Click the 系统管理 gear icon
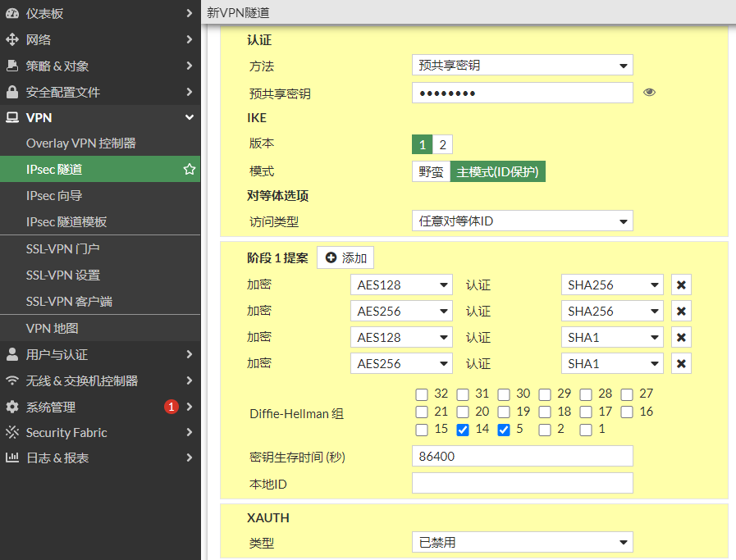This screenshot has height=560, width=736. tap(12, 407)
